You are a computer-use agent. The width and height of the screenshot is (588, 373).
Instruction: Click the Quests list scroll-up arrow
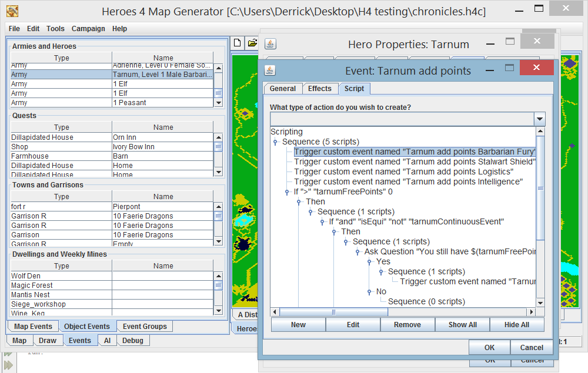pyautogui.click(x=219, y=137)
